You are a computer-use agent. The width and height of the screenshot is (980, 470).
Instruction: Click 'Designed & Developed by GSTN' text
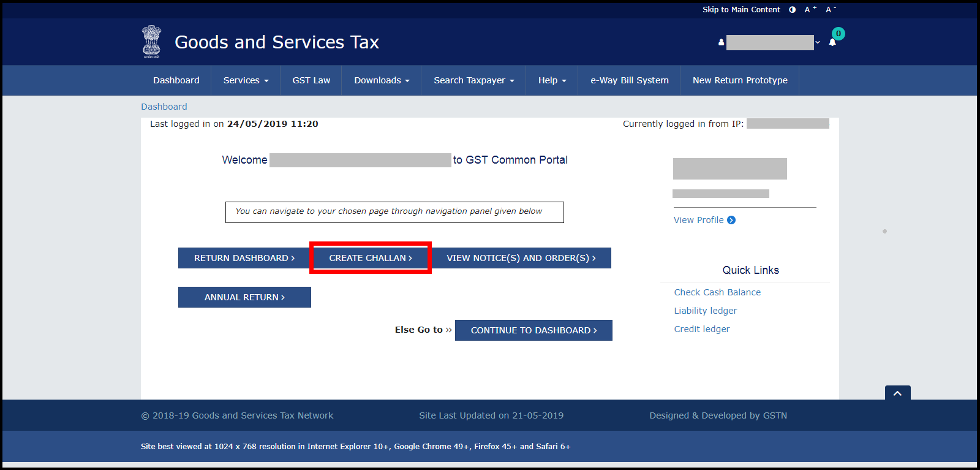tap(718, 415)
